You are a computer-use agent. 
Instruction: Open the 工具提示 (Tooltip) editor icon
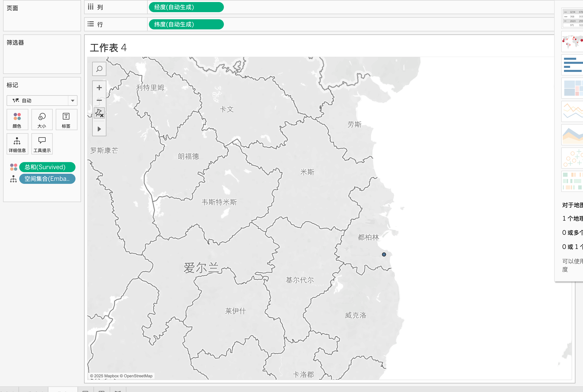click(x=42, y=144)
